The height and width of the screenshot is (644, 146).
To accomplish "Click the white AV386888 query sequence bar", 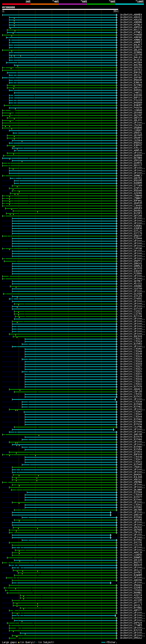I will point(60,9).
